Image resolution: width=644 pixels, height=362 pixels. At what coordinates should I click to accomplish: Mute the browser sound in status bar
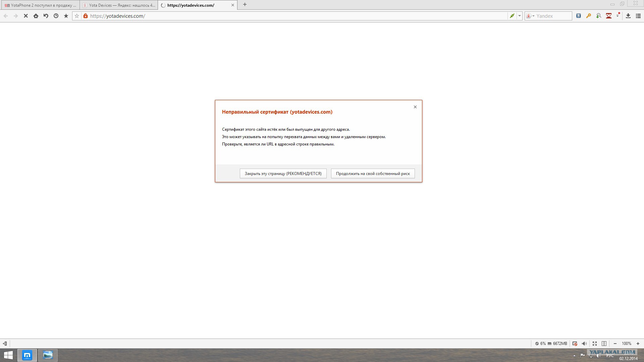point(584,344)
